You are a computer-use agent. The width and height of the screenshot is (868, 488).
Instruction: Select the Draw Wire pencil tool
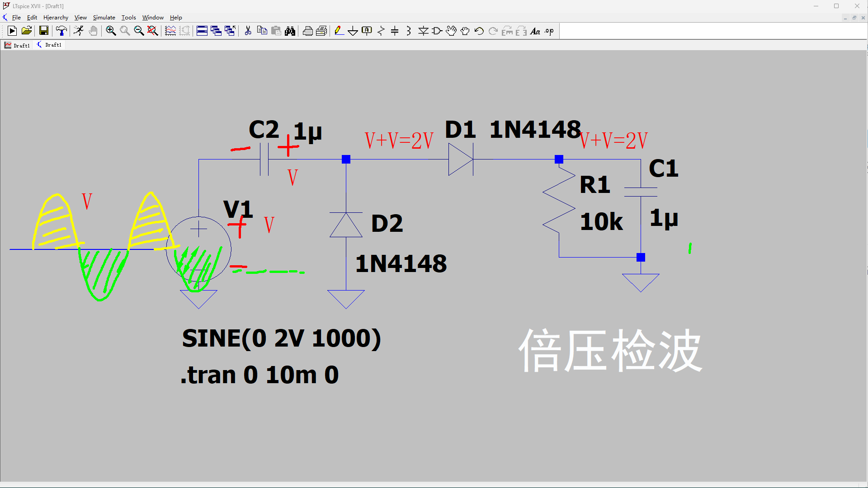339,31
